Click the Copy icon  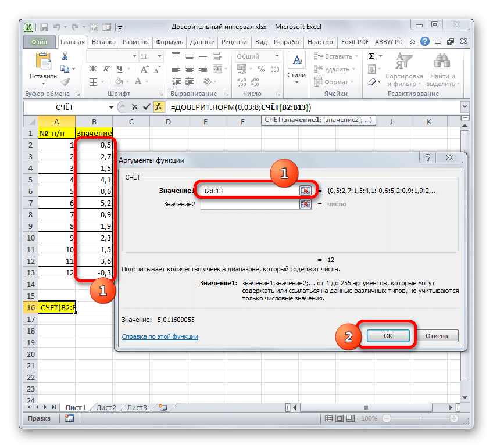pos(65,69)
